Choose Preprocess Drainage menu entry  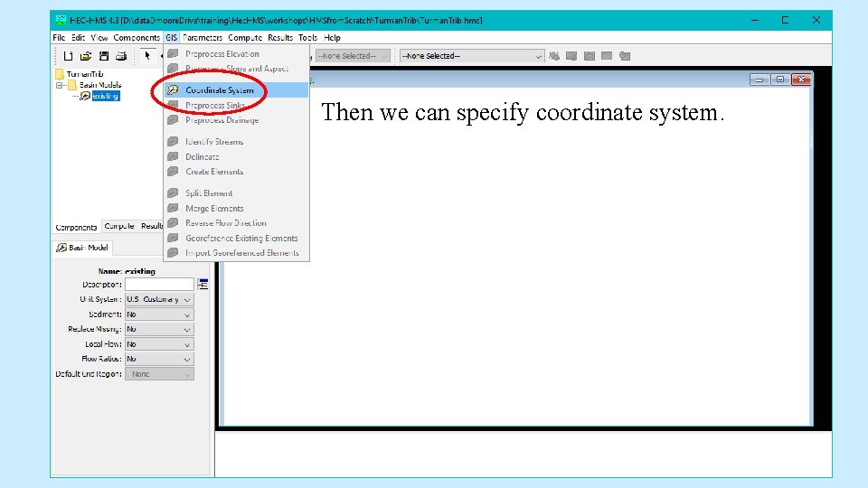coord(236,120)
